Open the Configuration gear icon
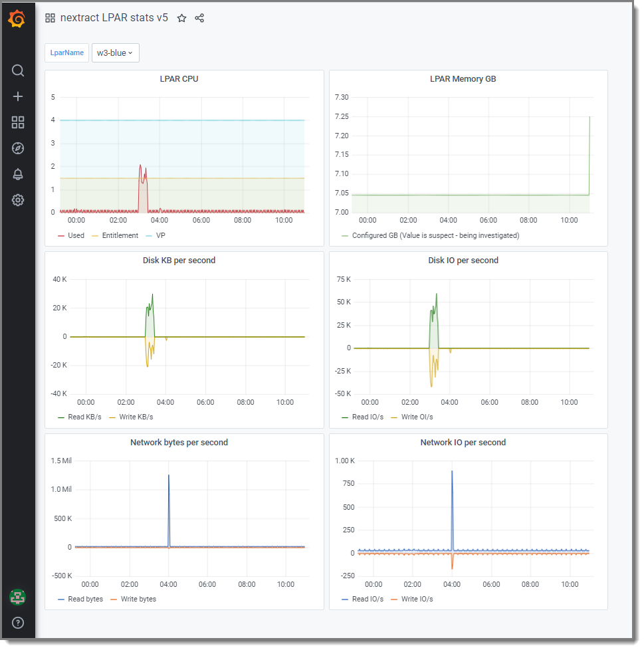This screenshot has height=650, width=644. (x=17, y=200)
